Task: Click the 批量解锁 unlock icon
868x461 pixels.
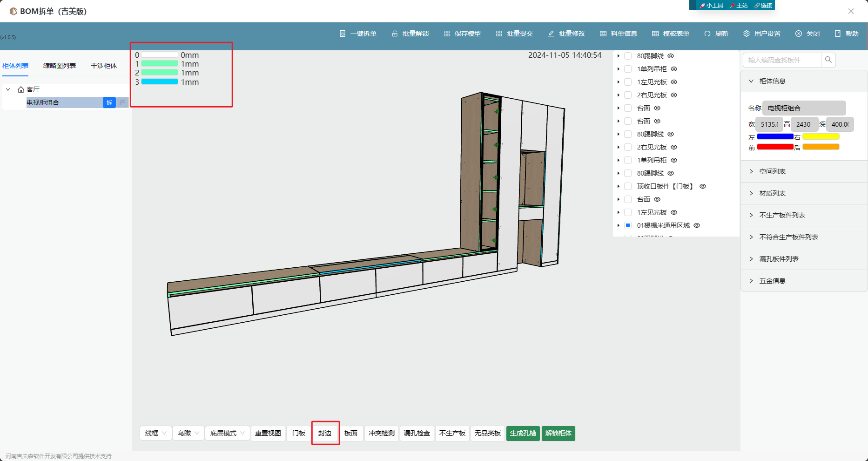Action: coord(395,34)
